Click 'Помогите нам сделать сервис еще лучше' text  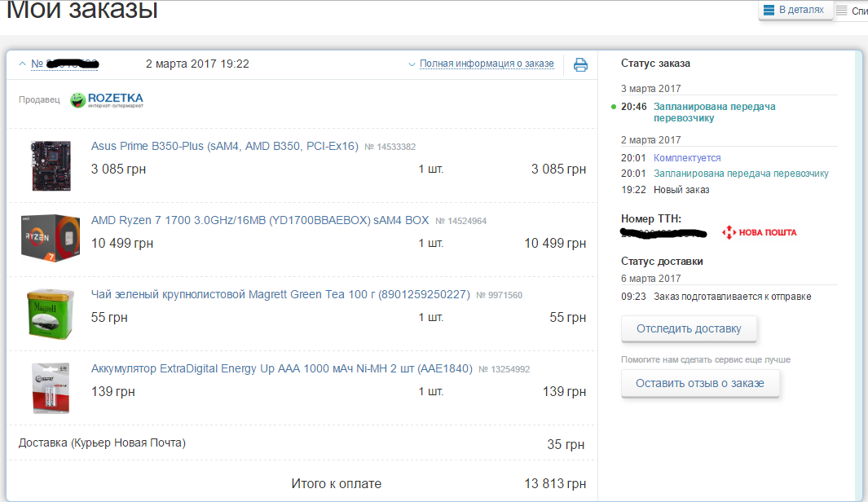[706, 359]
